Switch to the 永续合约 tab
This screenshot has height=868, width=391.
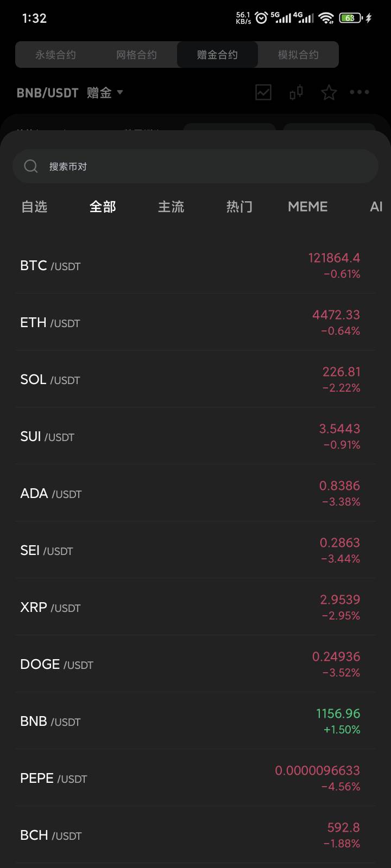pos(55,55)
